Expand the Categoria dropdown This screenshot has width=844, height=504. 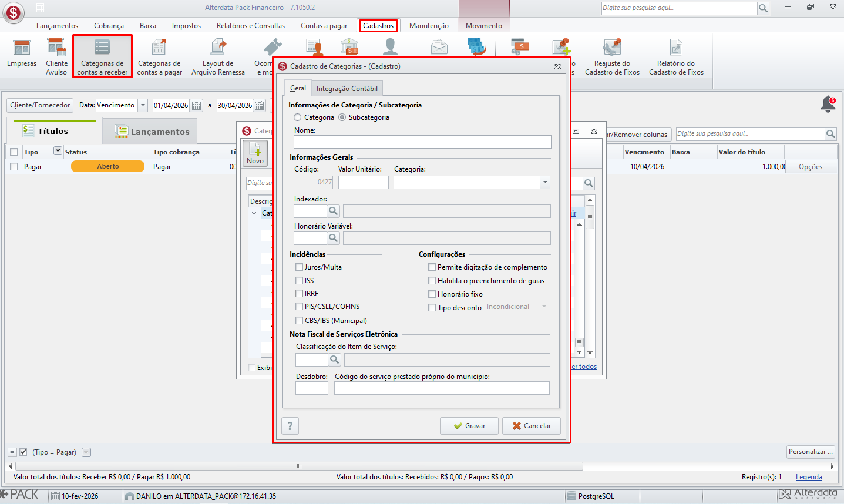tap(545, 182)
